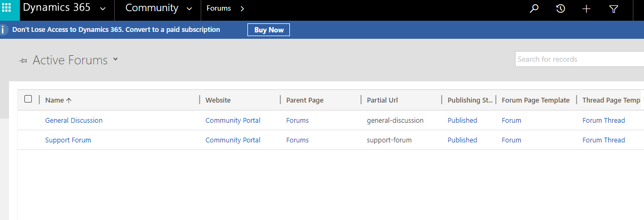Screen dimensions: 644x220
Task: Click the Partial Url column header
Action: click(x=382, y=100)
